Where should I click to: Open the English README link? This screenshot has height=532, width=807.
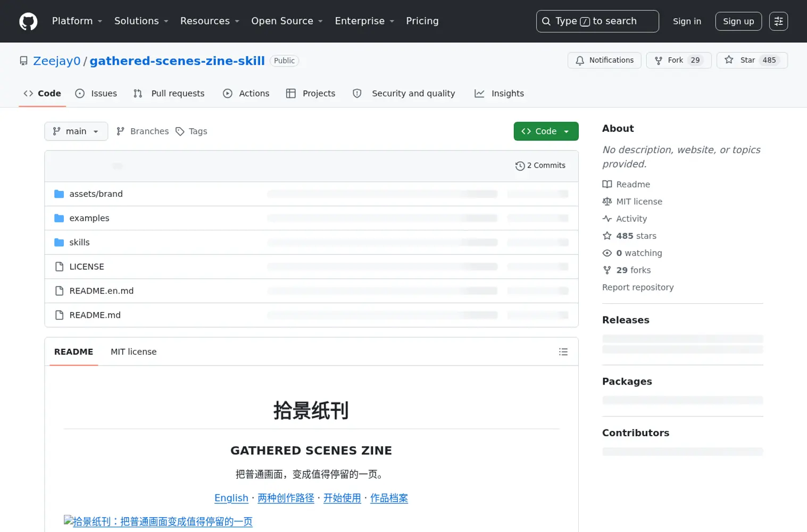(231, 498)
